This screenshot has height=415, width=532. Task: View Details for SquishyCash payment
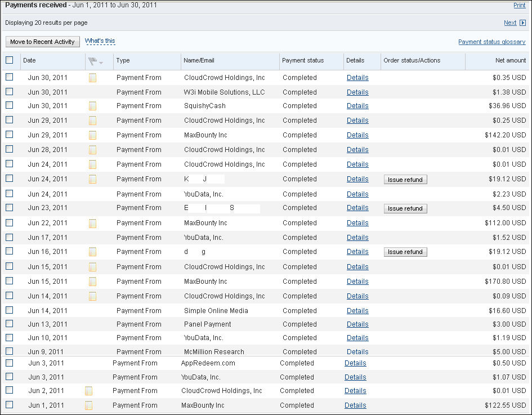point(357,106)
